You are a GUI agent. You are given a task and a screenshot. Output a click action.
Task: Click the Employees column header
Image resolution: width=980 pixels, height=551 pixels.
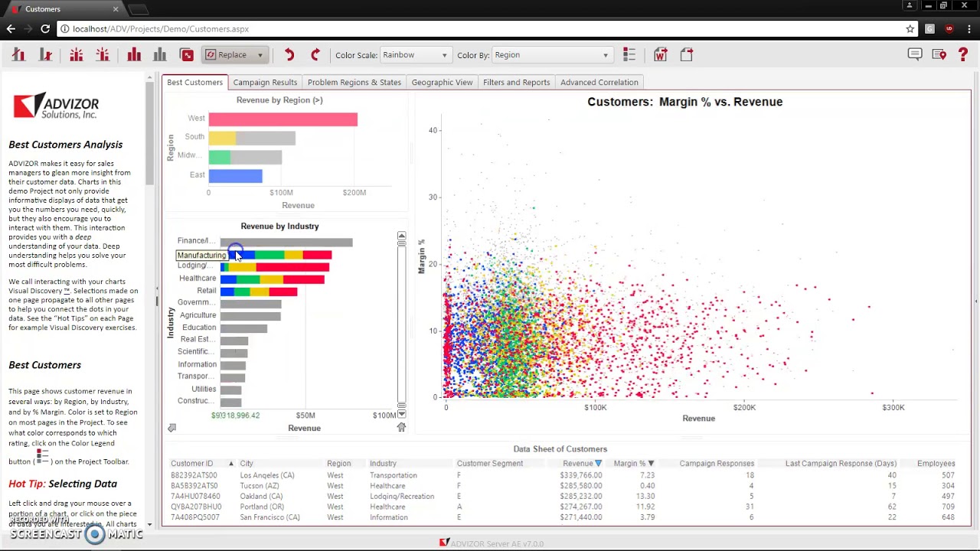[x=936, y=463]
